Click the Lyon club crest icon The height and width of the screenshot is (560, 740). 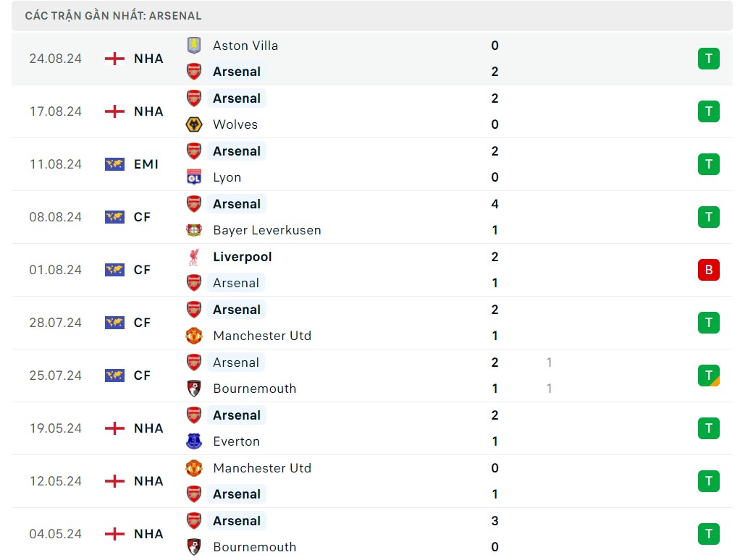pyautogui.click(x=193, y=177)
